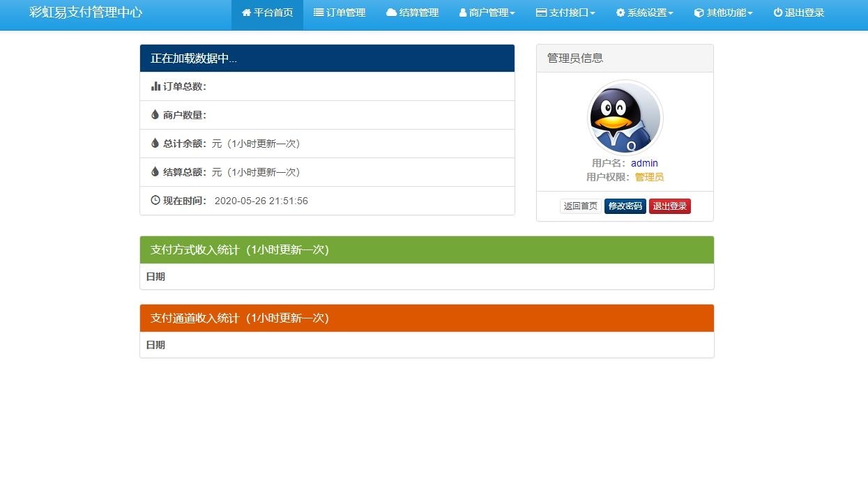Click the home icon in navbar
This screenshot has width=868, height=485.
(x=246, y=13)
